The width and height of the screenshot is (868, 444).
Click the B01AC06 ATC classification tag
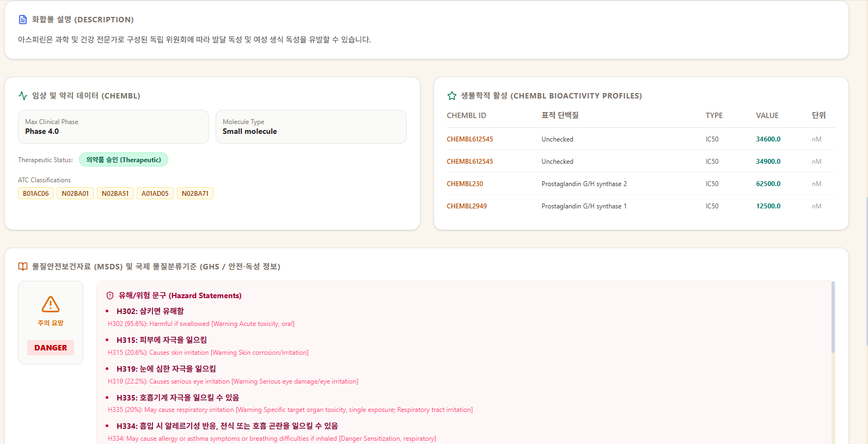pyautogui.click(x=36, y=193)
